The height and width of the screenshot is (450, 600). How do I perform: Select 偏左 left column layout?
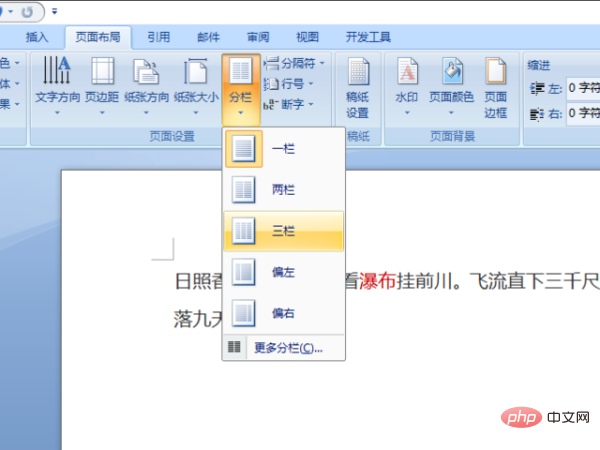tap(283, 271)
